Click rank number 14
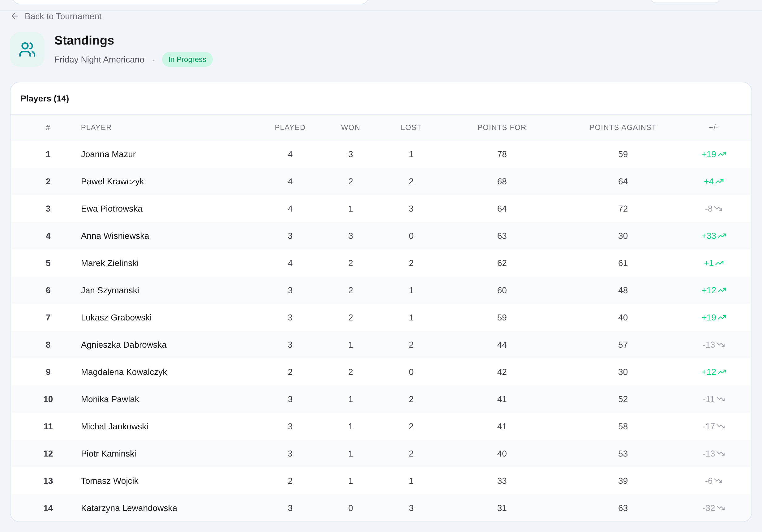The width and height of the screenshot is (762, 532). [x=48, y=508]
